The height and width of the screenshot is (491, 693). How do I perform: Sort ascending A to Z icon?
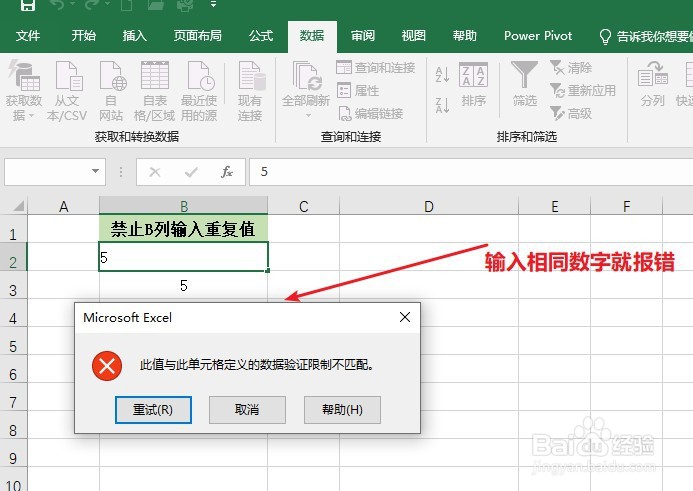tap(442, 75)
